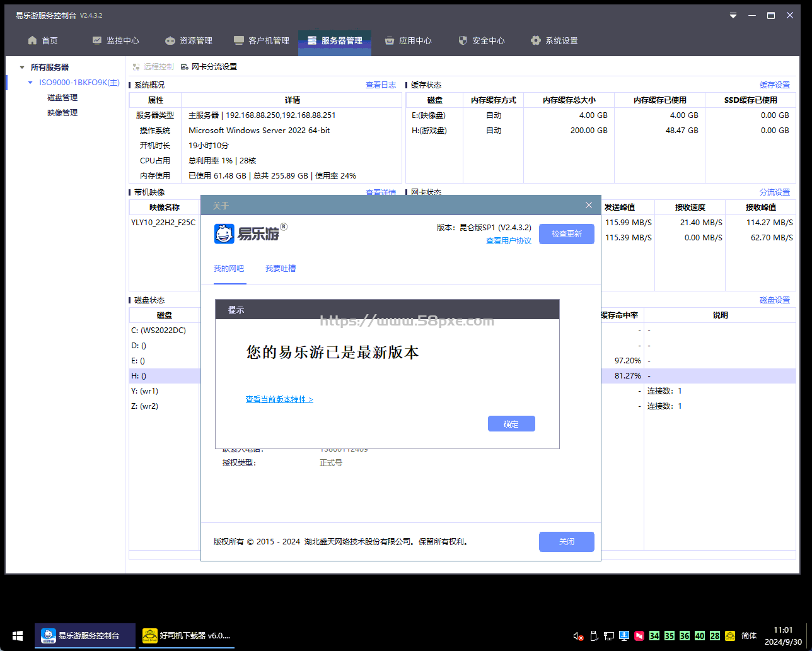Open the 客户机管理 tab
This screenshot has width=812, height=651.
pyautogui.click(x=261, y=40)
